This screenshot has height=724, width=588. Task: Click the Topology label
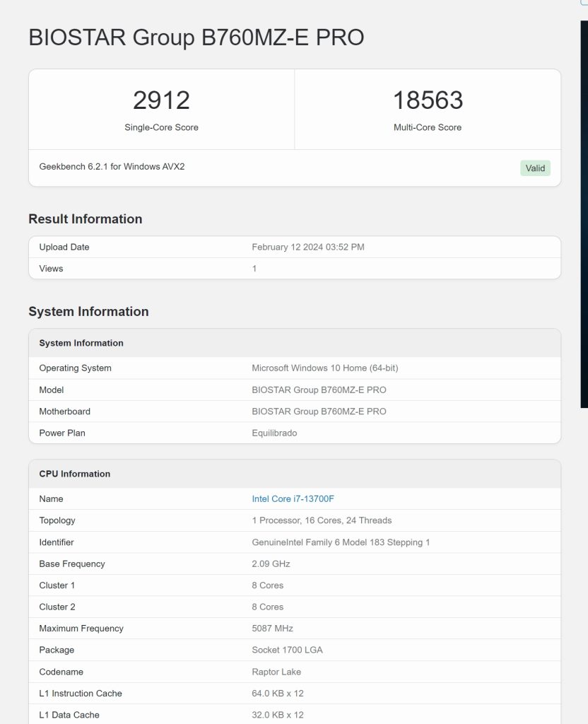click(x=57, y=520)
